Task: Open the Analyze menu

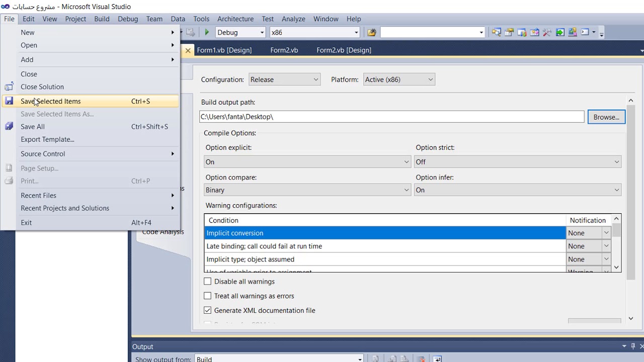Action: [x=293, y=19]
